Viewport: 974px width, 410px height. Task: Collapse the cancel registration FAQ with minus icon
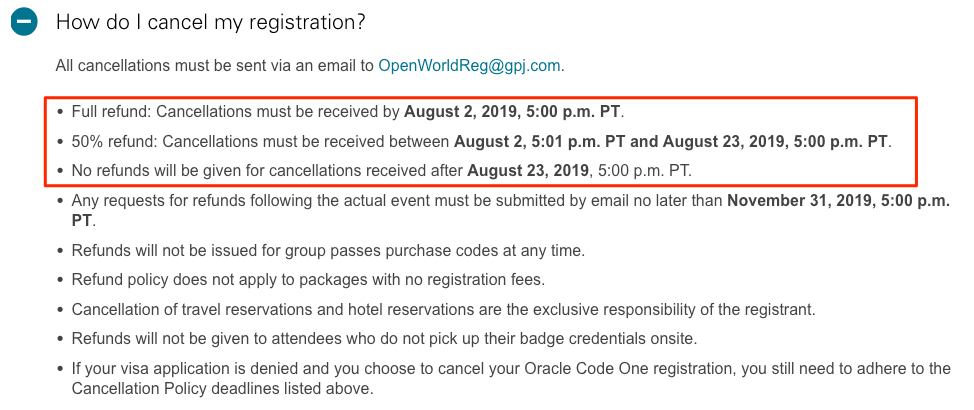24,22
